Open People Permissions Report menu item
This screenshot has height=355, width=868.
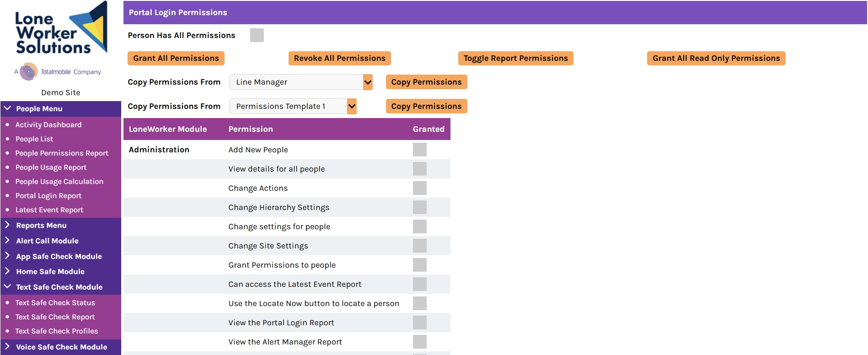click(62, 153)
